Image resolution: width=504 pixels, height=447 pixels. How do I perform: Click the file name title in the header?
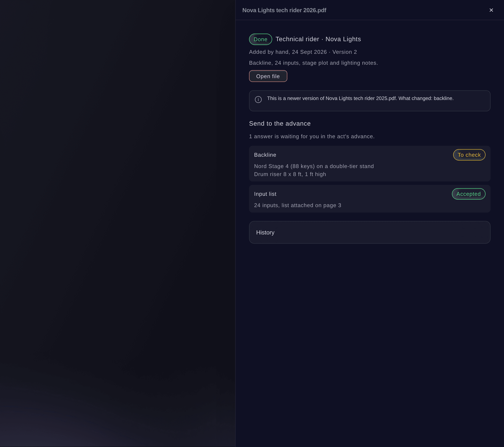coord(284,10)
